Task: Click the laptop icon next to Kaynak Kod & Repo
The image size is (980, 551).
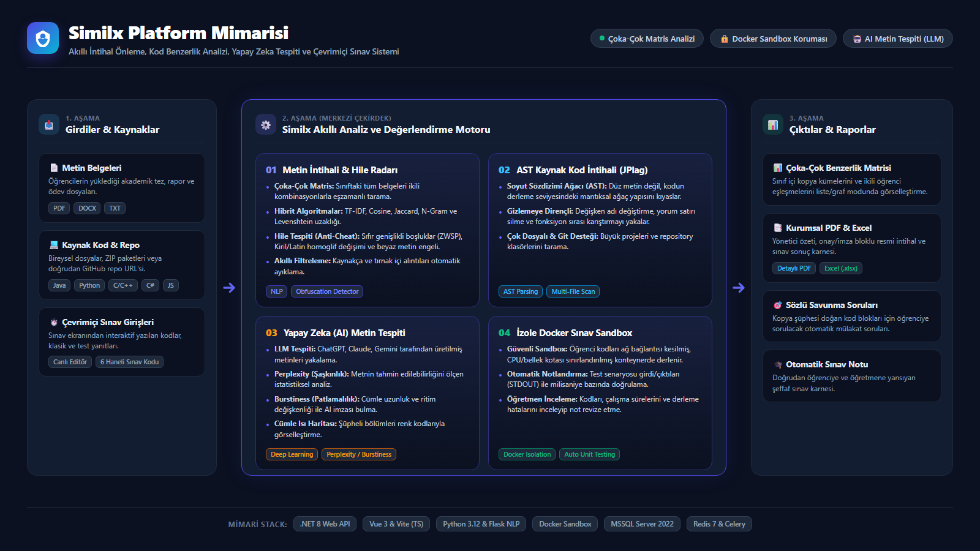Action: click(54, 245)
